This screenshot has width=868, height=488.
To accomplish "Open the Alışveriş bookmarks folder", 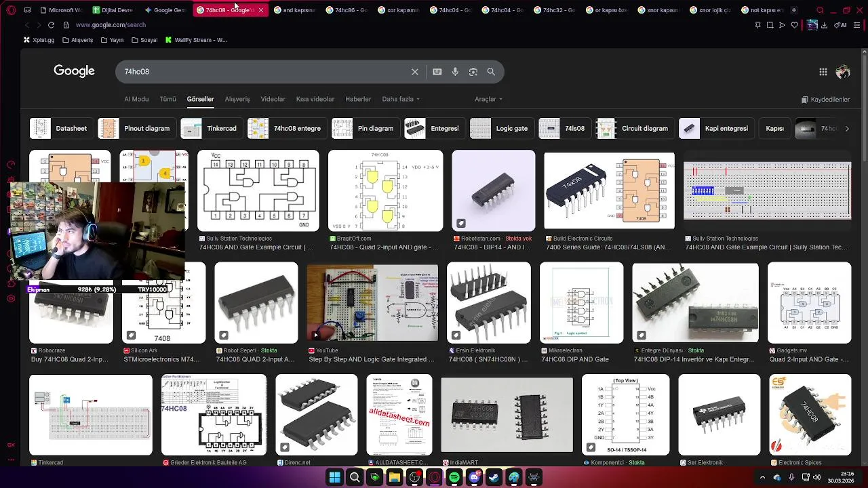I will coord(77,40).
